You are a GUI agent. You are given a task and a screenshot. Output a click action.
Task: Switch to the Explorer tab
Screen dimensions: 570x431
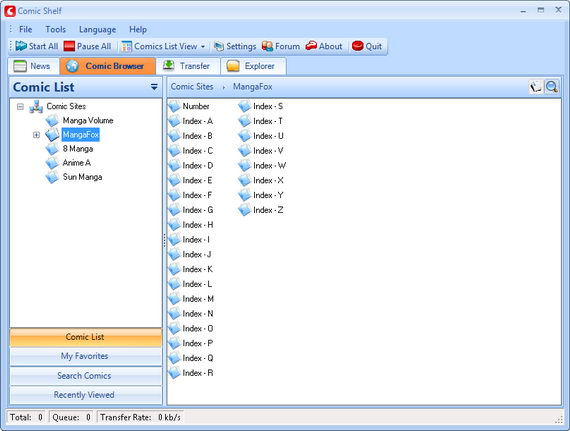[x=253, y=66]
